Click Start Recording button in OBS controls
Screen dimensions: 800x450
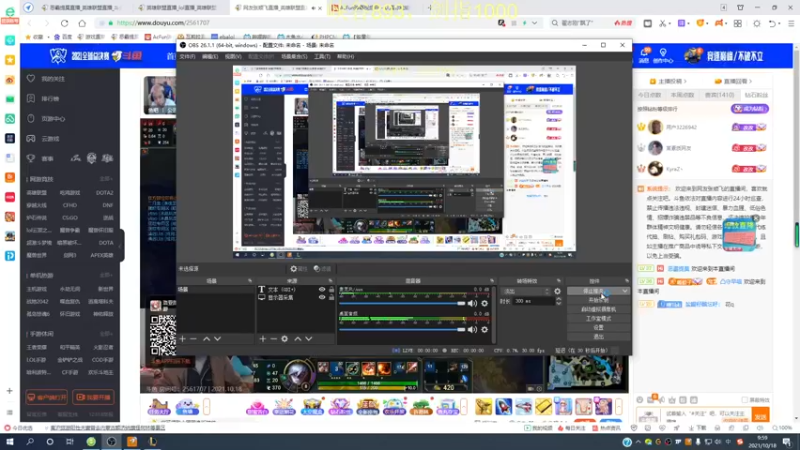598,301
